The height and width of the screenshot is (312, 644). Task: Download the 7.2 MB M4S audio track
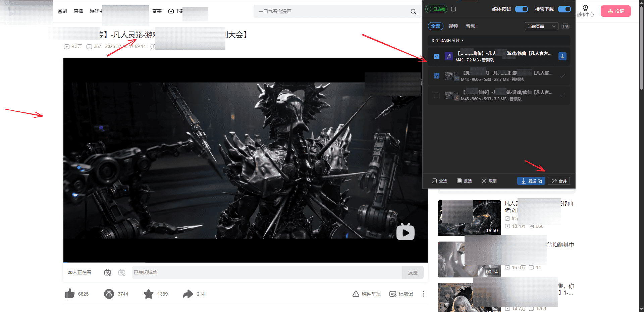pyautogui.click(x=562, y=56)
